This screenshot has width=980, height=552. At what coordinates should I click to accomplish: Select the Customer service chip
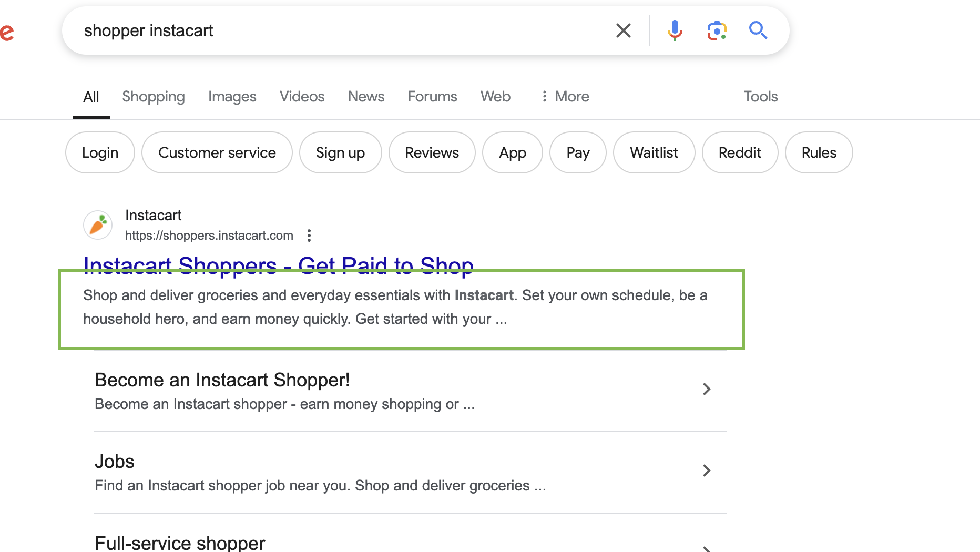click(x=217, y=152)
